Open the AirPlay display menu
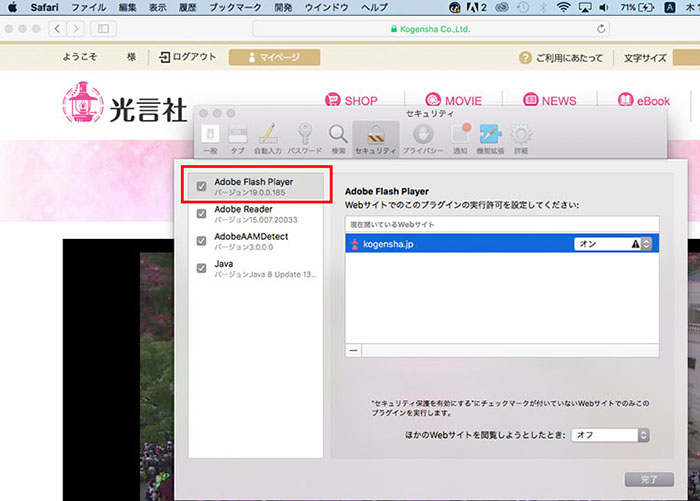 click(584, 7)
